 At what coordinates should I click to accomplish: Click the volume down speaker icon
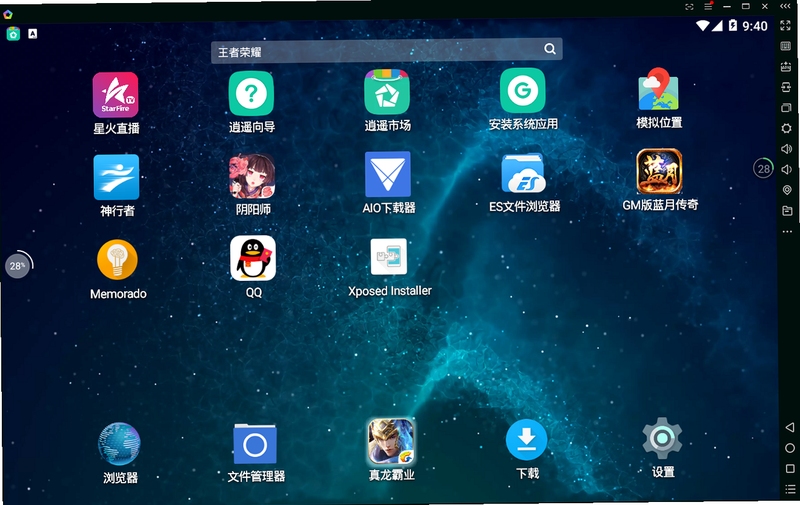coord(787,169)
